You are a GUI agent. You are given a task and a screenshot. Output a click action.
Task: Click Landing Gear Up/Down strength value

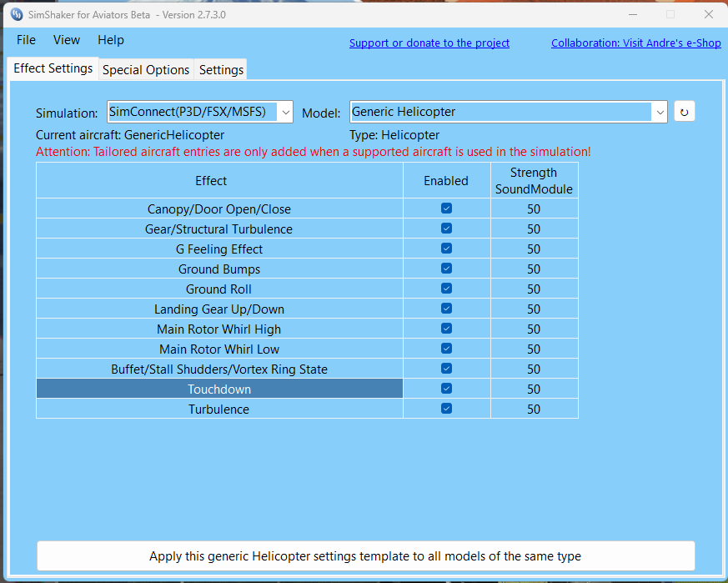(534, 309)
